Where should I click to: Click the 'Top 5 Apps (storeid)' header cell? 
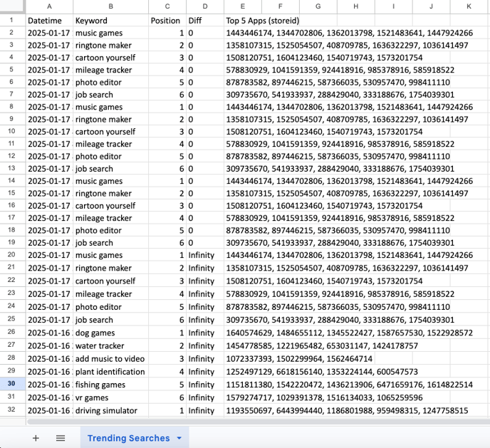263,21
